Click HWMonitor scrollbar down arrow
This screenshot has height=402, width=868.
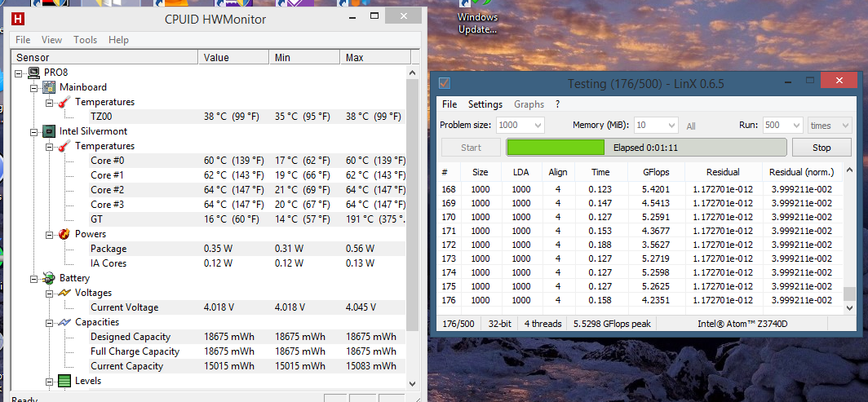tap(412, 382)
